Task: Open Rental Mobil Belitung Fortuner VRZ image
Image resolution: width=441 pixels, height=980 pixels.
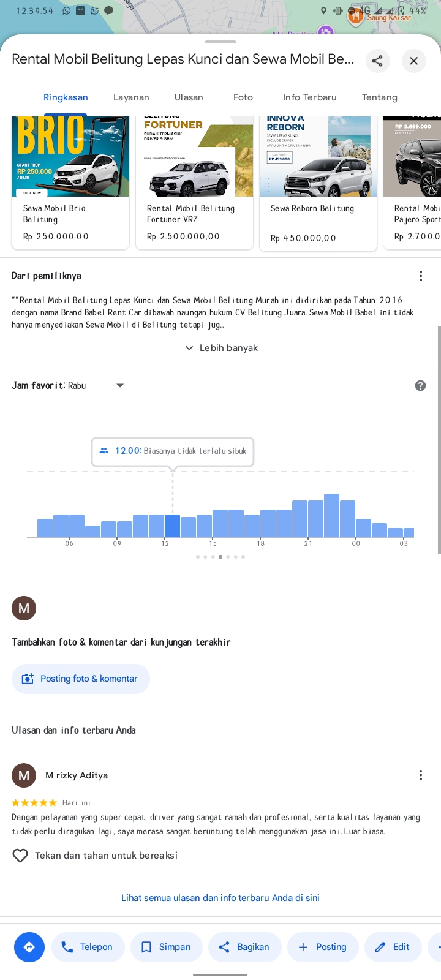Action: tap(194, 156)
